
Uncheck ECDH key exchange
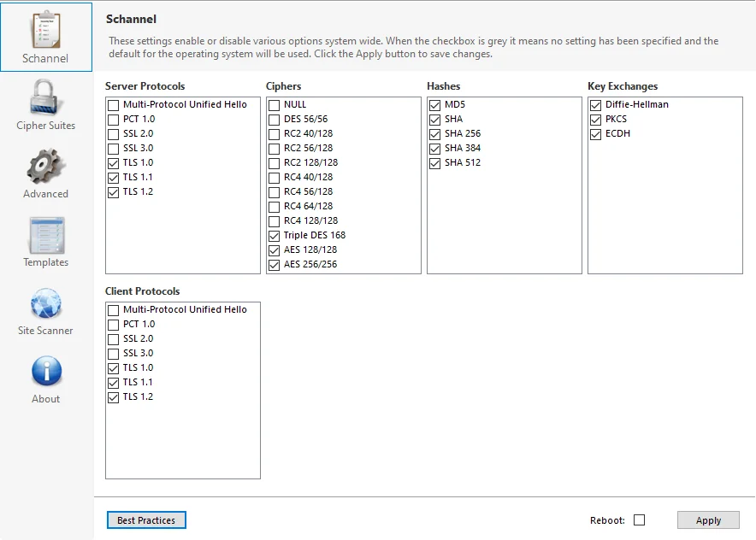tap(595, 134)
